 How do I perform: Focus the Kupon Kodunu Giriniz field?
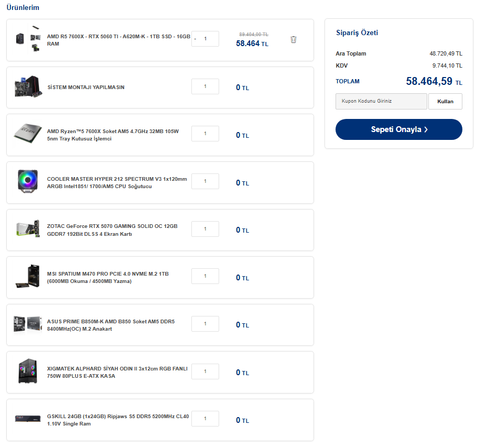tap(381, 101)
